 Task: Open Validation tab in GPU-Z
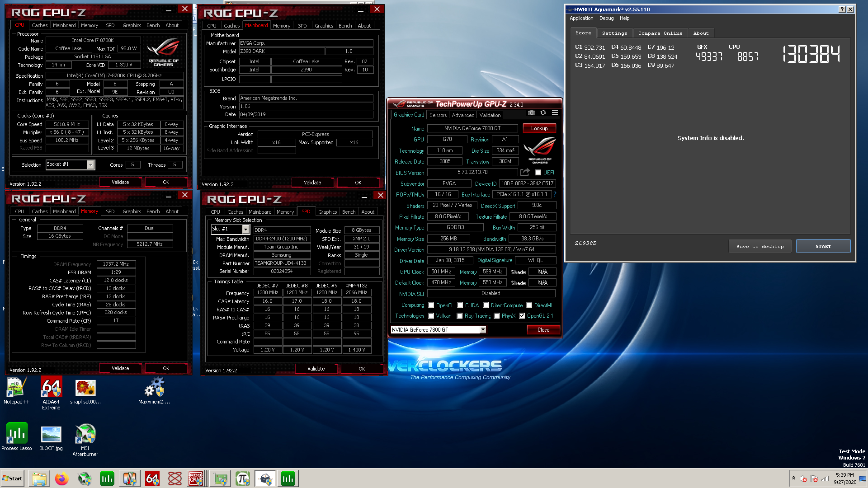(490, 115)
